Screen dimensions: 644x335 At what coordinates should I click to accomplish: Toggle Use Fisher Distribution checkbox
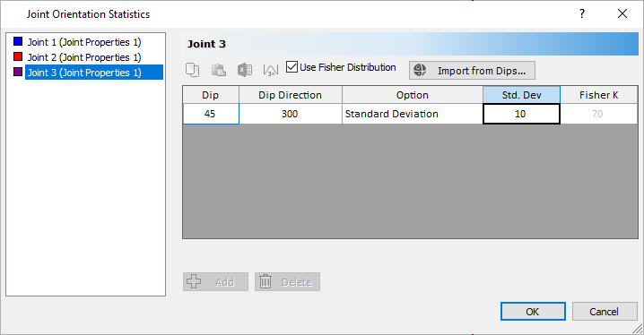pos(292,67)
